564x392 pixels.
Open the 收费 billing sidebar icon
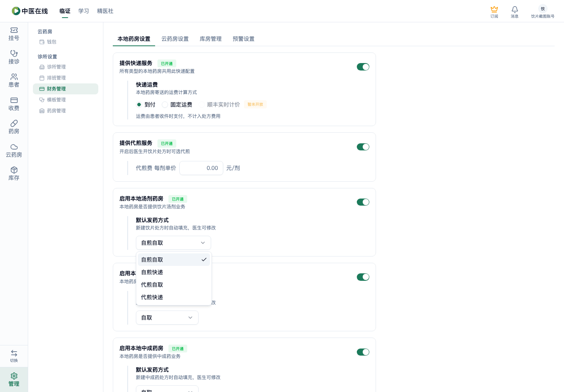click(x=14, y=100)
